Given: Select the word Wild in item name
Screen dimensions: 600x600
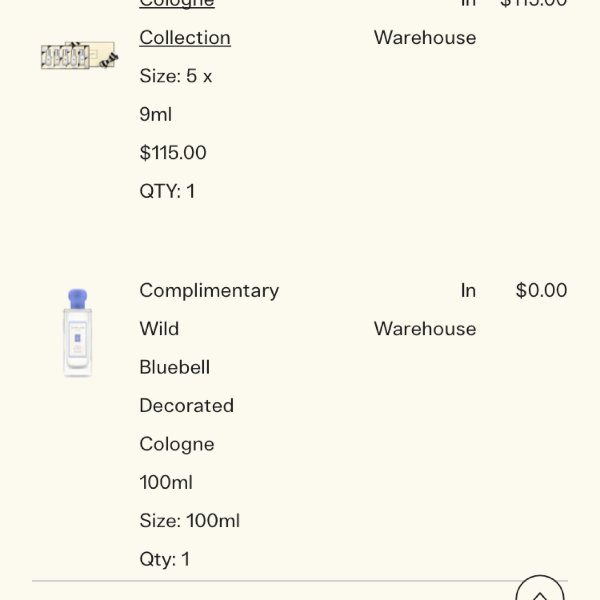Looking at the screenshot, I should (159, 329).
